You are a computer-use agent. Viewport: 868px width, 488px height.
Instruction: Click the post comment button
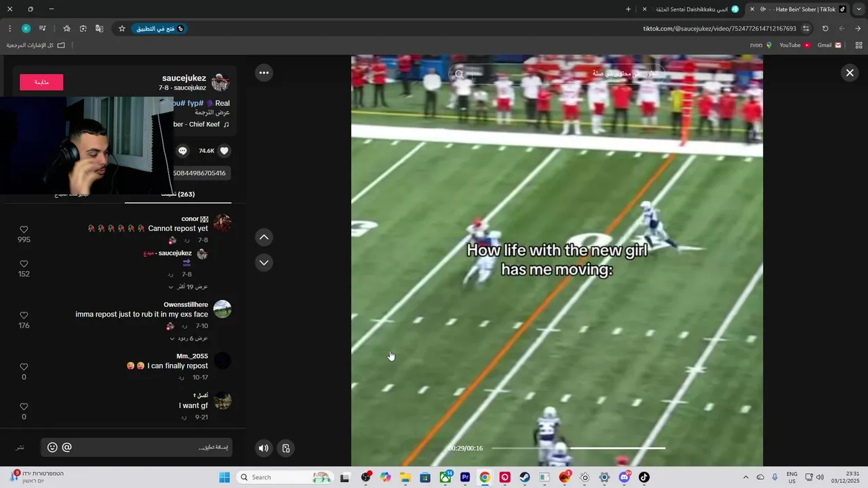tap(20, 447)
